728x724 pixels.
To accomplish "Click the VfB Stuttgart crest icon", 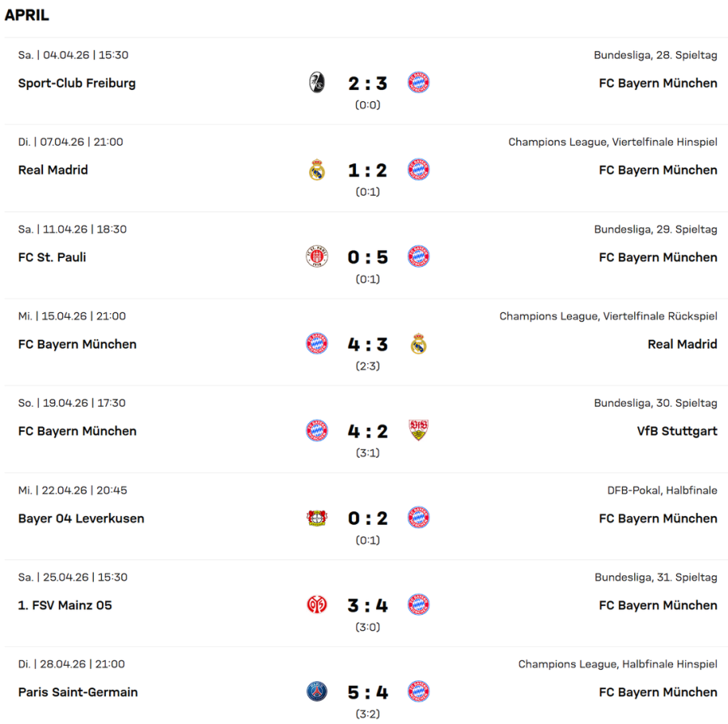I will [418, 431].
